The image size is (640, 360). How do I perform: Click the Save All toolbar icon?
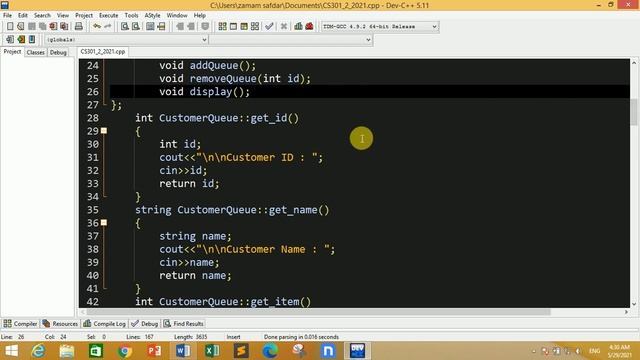pyautogui.click(x=42, y=27)
